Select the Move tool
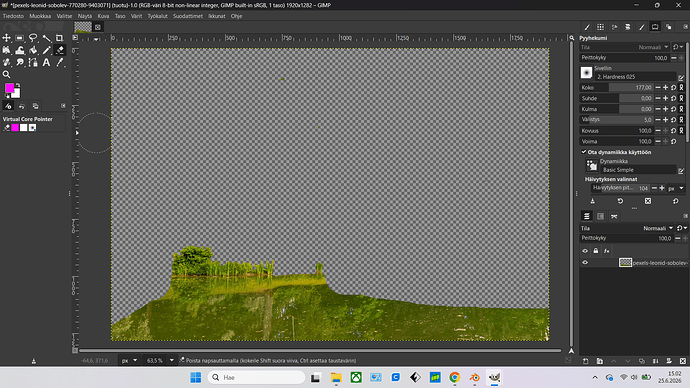690x388 pixels. (7, 38)
